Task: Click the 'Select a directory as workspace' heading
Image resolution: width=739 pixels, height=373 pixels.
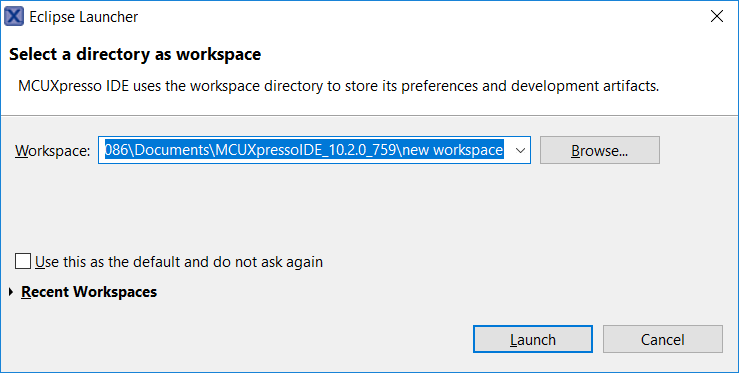Action: (x=135, y=54)
